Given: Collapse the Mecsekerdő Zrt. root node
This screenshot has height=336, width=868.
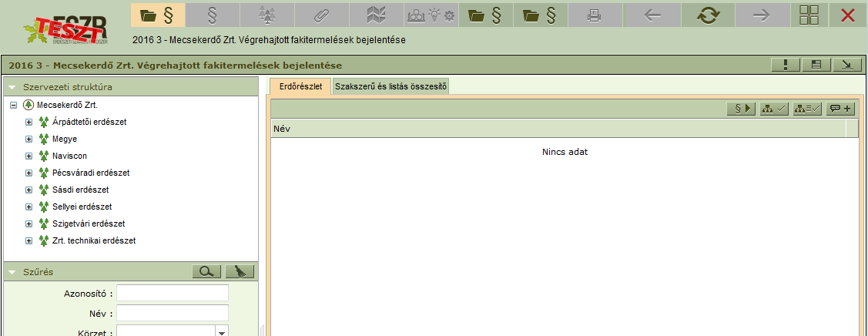Looking at the screenshot, I should point(13,105).
